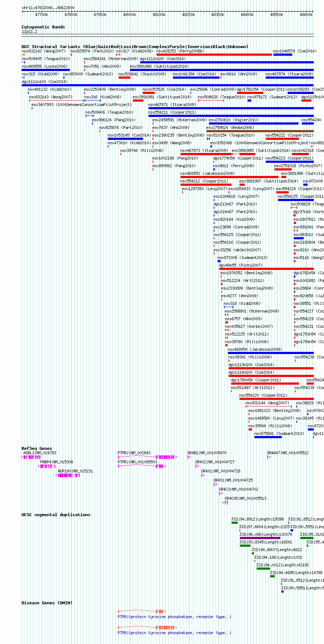Open gene OR4A47|NM_001005512
324x644 pixels.
pyautogui.click(x=288, y=453)
